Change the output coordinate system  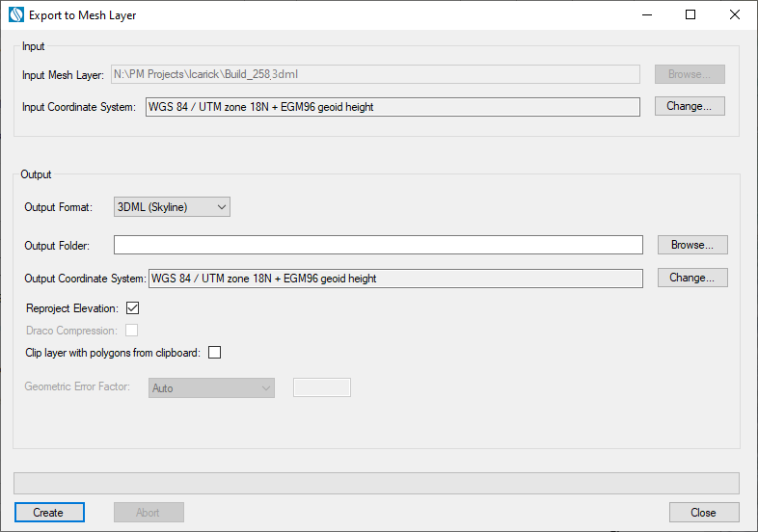(691, 278)
